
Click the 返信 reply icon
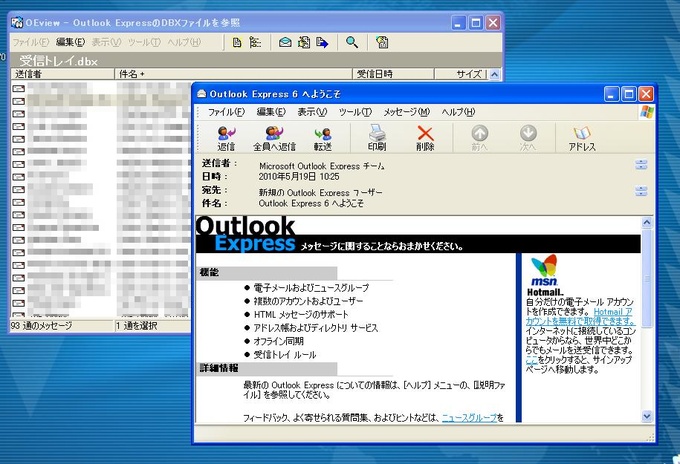pyautogui.click(x=226, y=138)
